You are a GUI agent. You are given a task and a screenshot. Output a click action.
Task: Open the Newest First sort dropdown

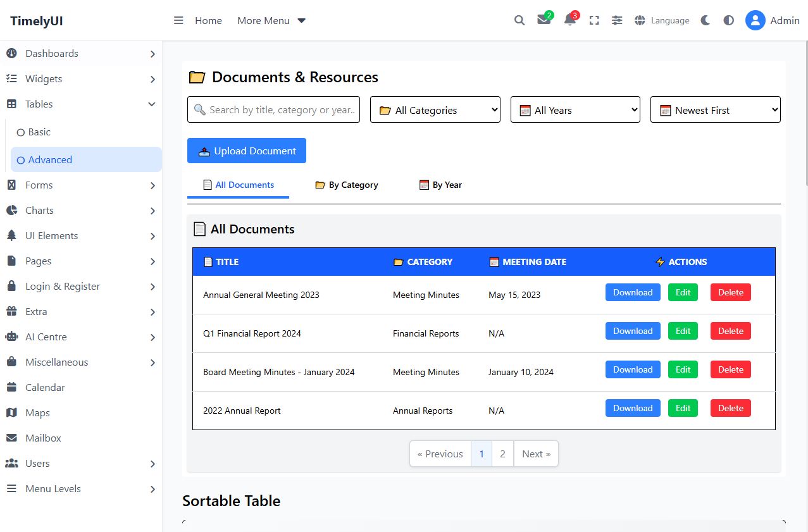[x=715, y=109]
